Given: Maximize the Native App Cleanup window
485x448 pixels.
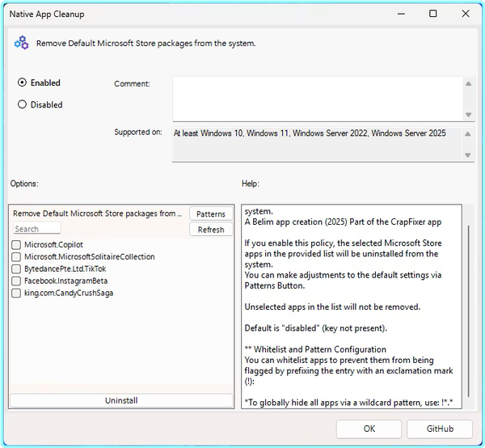Looking at the screenshot, I should coord(433,14).
